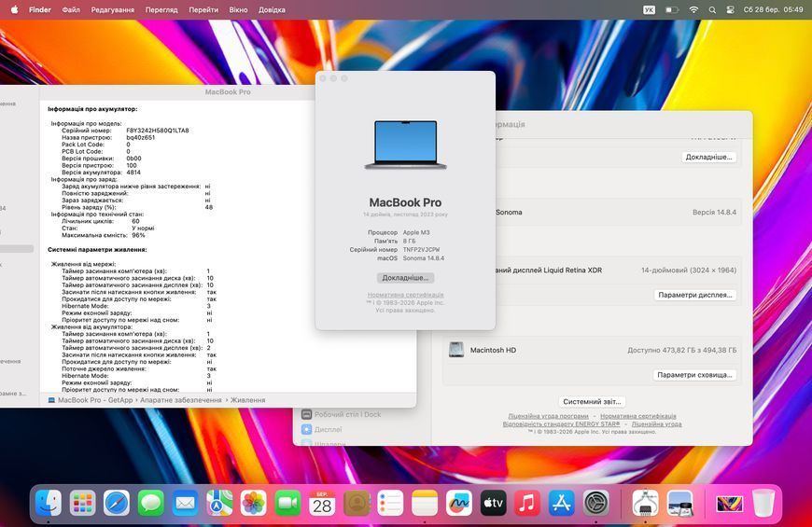
Task: Open Параметри сховища… for Macintosh HD
Action: coord(694,375)
